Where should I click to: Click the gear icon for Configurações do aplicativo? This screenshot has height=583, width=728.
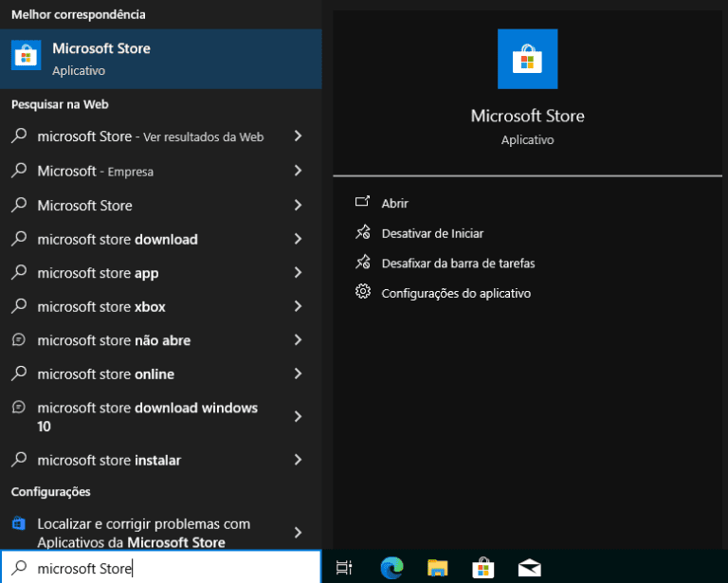pyautogui.click(x=362, y=292)
